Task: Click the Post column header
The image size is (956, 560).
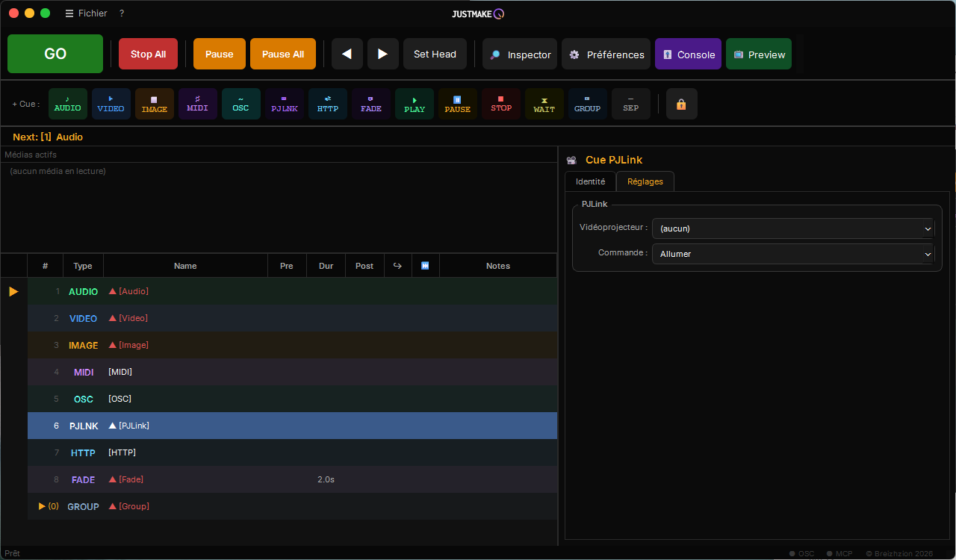Action: (x=364, y=266)
